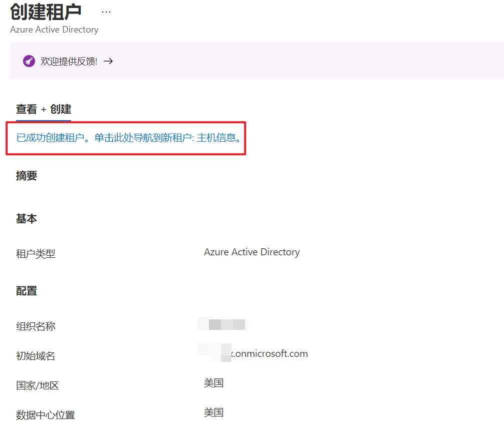Click the Azure Active Directory tenant type value
Screen dimensions: 504x434
[251, 252]
